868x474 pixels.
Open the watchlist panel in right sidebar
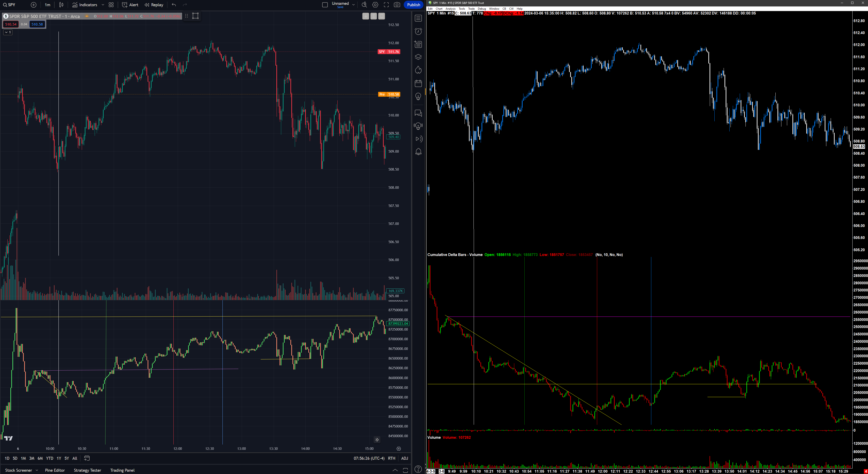click(418, 18)
